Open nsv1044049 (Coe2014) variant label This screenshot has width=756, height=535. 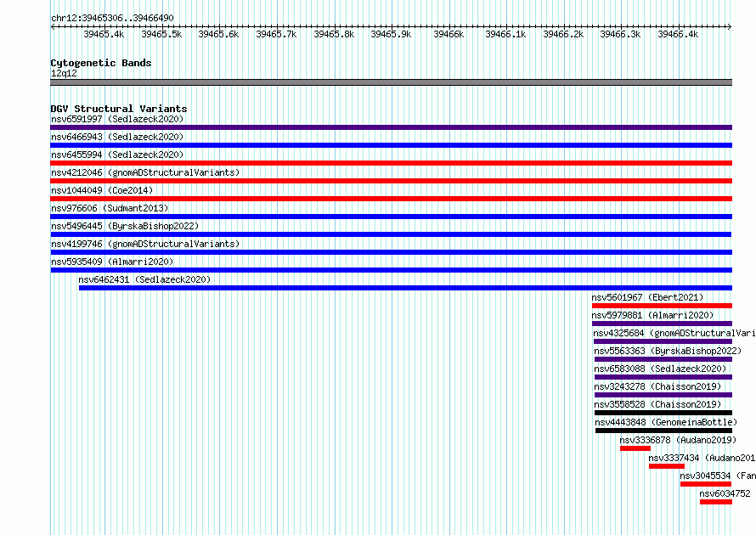pyautogui.click(x=102, y=190)
